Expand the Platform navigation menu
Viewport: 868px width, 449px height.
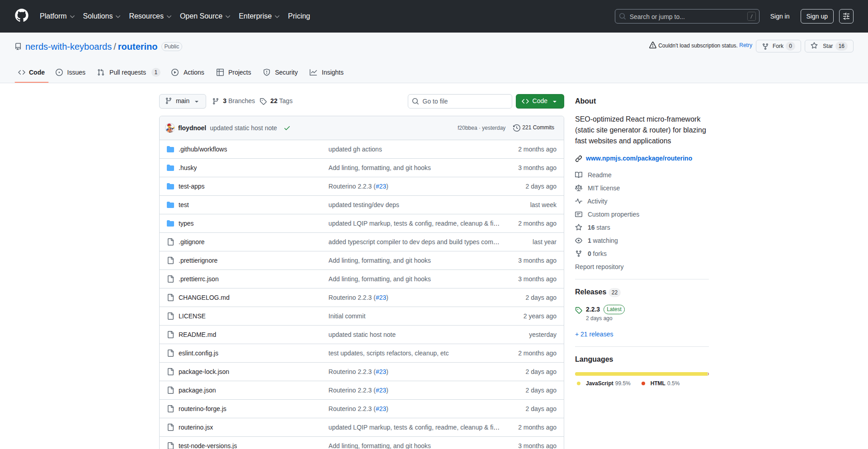point(57,16)
